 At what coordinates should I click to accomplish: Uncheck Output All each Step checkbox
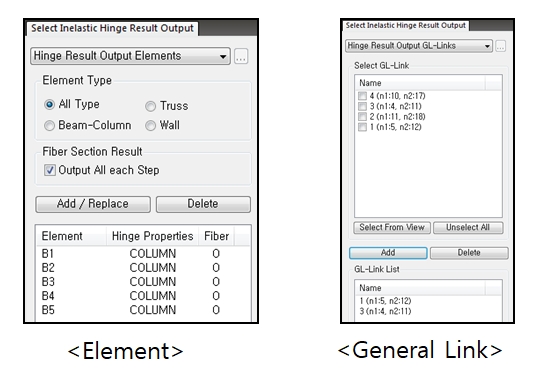(x=50, y=170)
